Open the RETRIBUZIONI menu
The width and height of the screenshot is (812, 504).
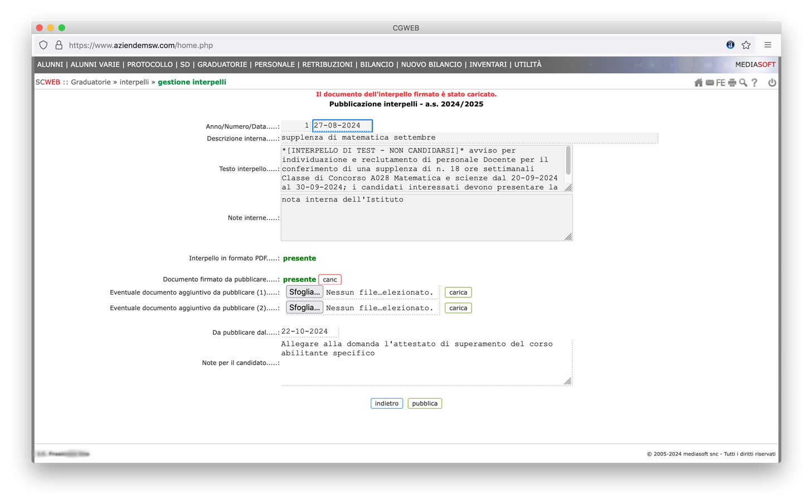pos(328,65)
